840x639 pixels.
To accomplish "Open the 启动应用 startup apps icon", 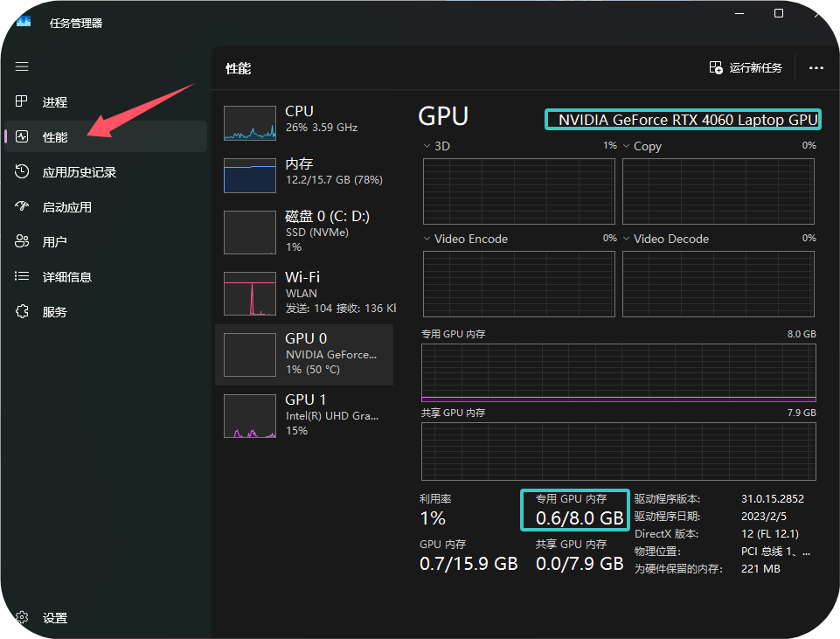I will tap(22, 206).
